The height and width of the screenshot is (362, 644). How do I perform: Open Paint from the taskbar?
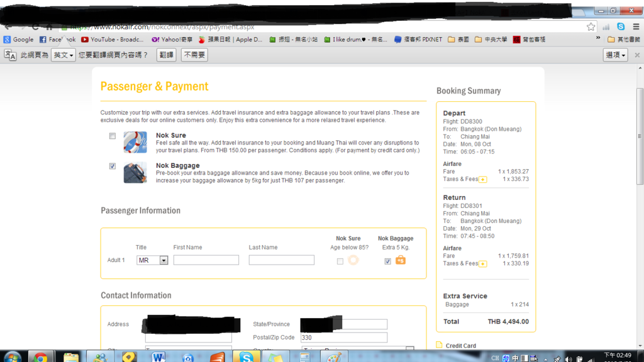[334, 357]
